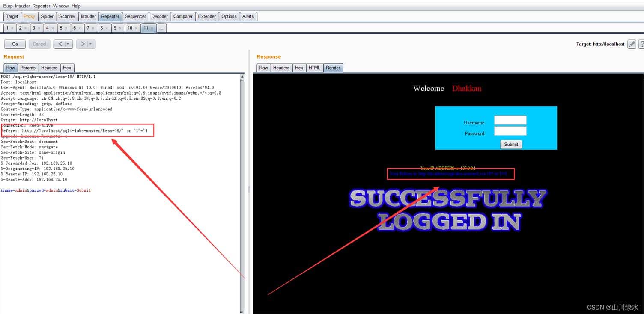Switch the response to HTML view
This screenshot has width=644, height=314.
pos(314,68)
